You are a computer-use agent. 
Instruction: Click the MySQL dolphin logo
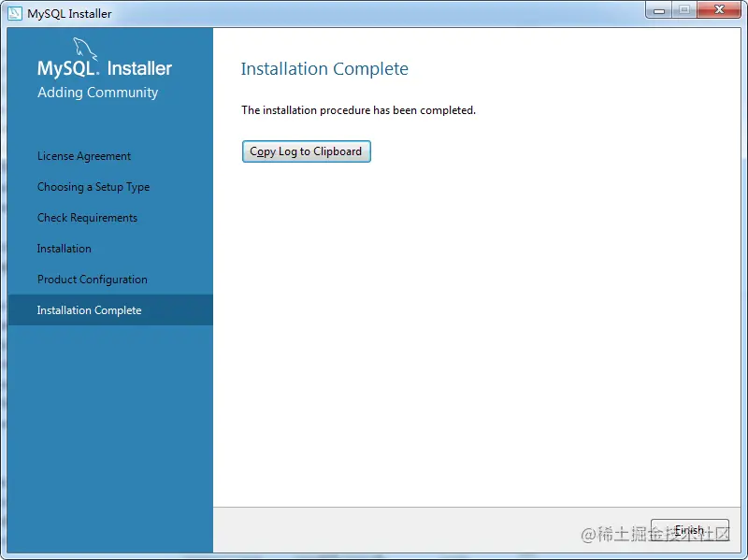click(x=87, y=50)
